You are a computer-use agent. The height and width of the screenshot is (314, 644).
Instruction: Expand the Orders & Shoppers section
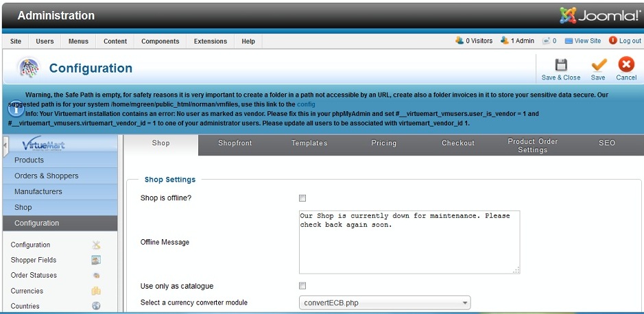point(47,176)
